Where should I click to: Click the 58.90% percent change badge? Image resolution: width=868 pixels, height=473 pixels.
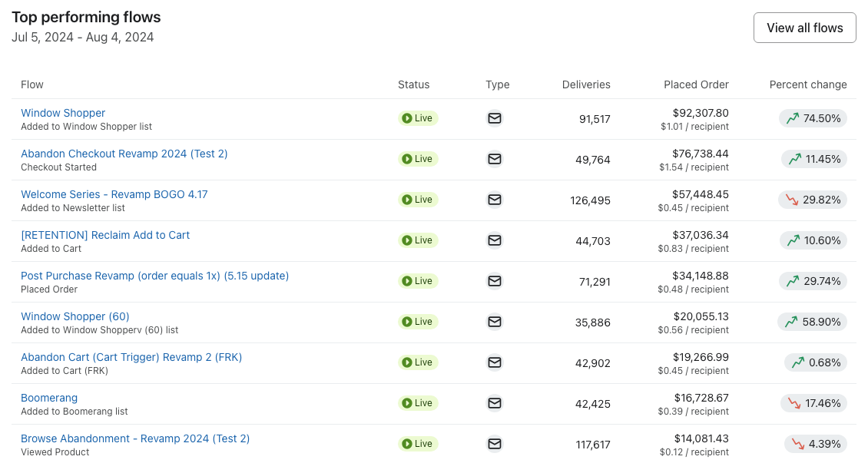812,322
